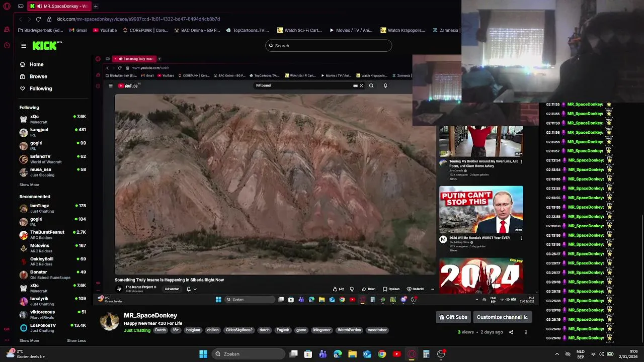Viewport: 644px width, 362px height.
Task: Select the belgium tag
Action: coord(193,330)
